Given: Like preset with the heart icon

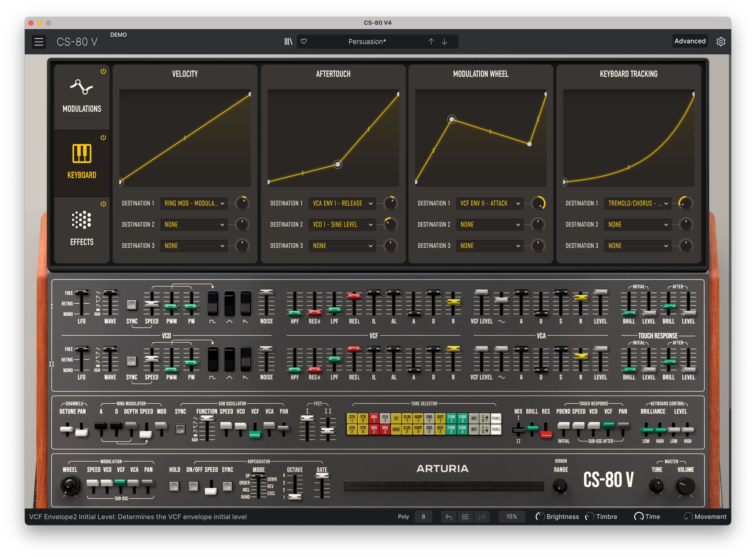Looking at the screenshot, I should coord(304,42).
